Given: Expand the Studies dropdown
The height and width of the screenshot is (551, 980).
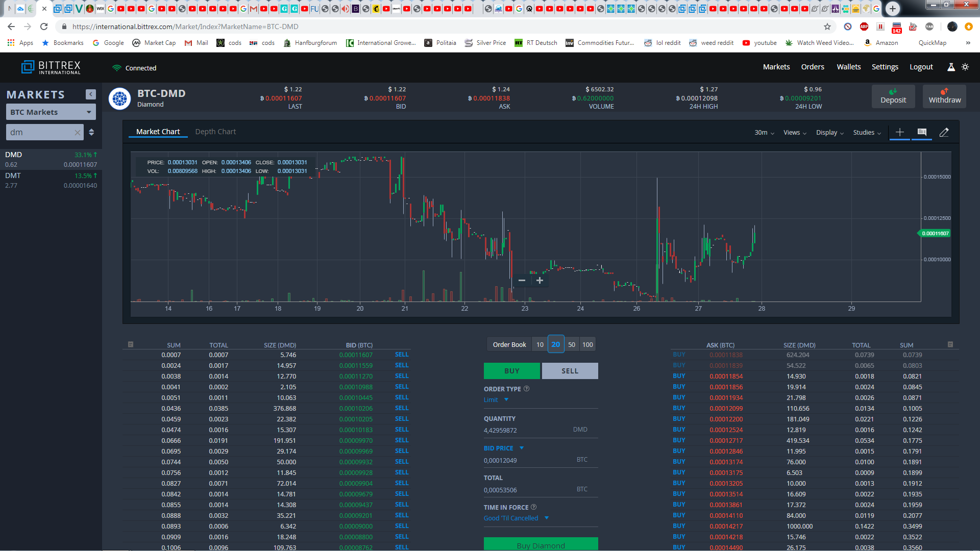Looking at the screenshot, I should 867,133.
